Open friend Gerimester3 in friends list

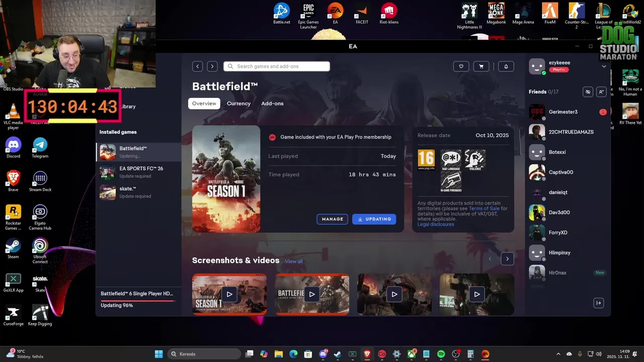[x=568, y=112]
